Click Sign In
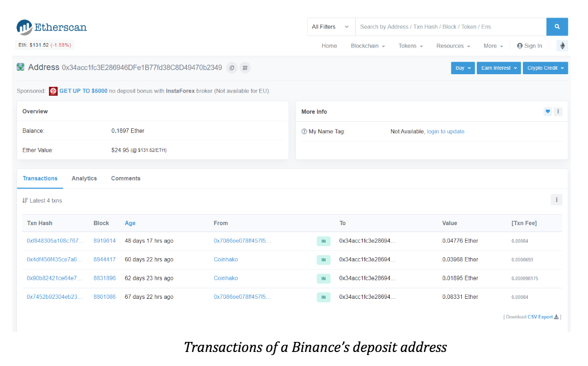 [x=529, y=46]
